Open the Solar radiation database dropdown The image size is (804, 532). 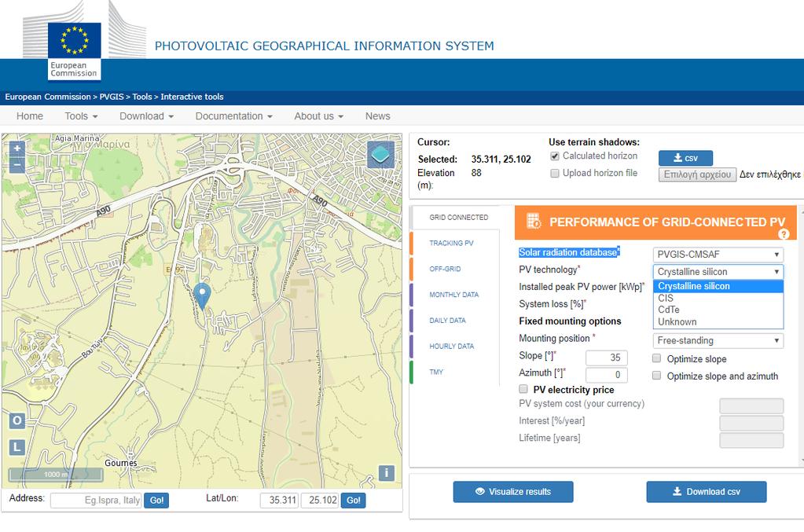pos(718,254)
